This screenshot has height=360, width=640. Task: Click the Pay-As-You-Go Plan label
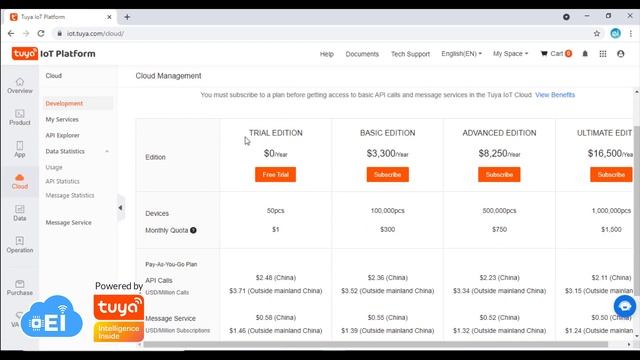click(171, 264)
